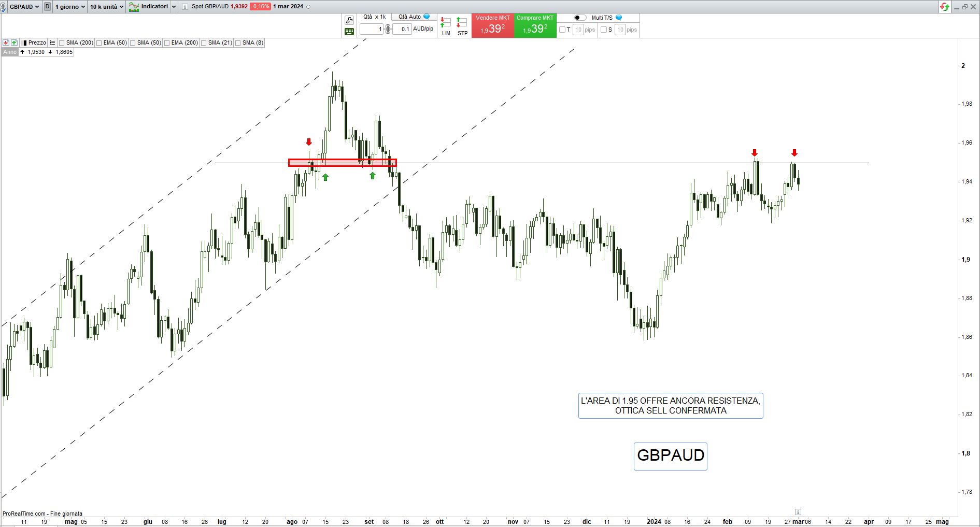Screen dimensions: 980x527
Task: Click the green up-arrow icon left of Prezzo
Action: 14,42
